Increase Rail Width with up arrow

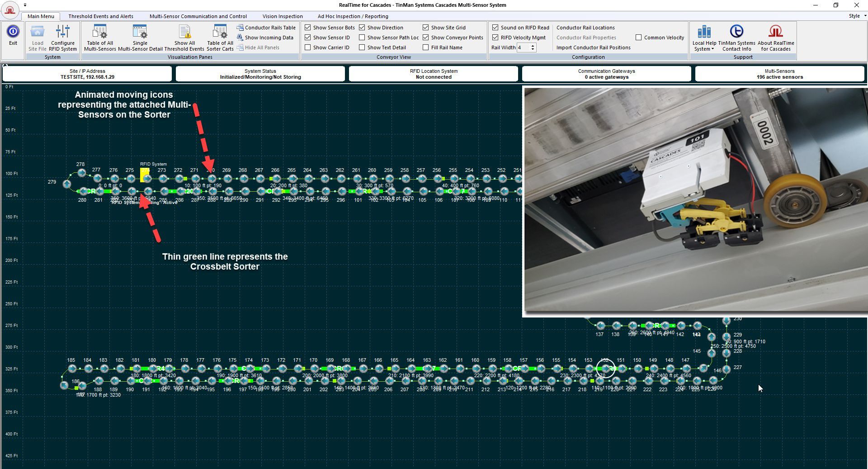tap(533, 46)
